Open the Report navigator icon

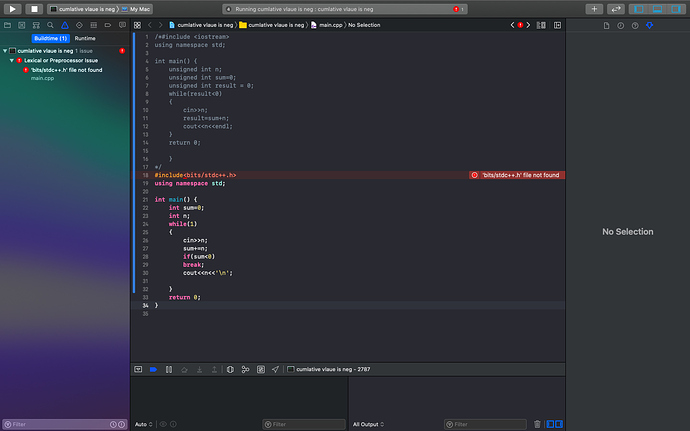point(122,25)
